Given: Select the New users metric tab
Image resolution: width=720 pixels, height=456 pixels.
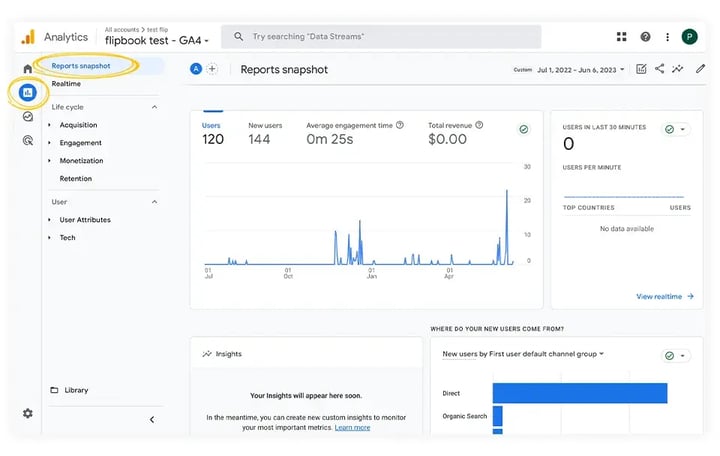Looking at the screenshot, I should point(265,134).
